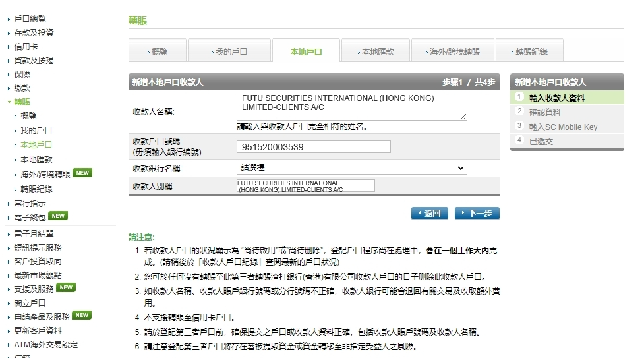Open 開立戶口 in the sidebar
The image size is (644, 358).
click(30, 303)
